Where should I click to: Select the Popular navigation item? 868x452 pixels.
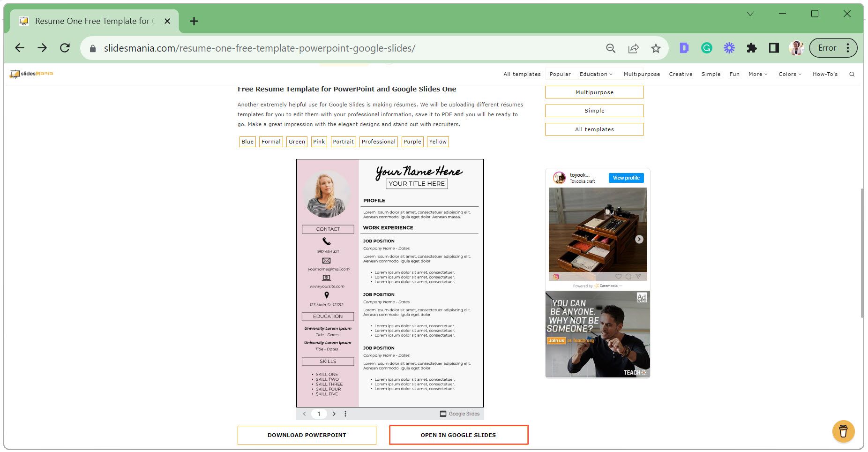(560, 74)
